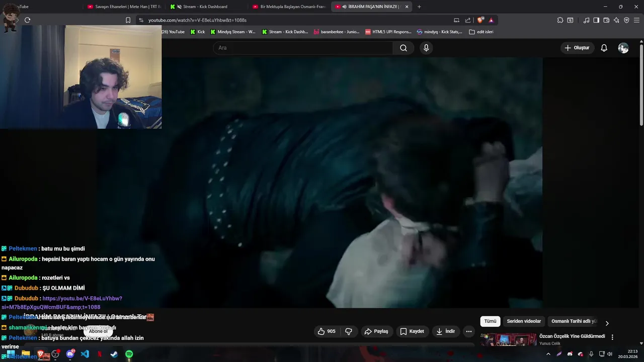Download the video with İndir
644x362 pixels.
(x=446, y=331)
